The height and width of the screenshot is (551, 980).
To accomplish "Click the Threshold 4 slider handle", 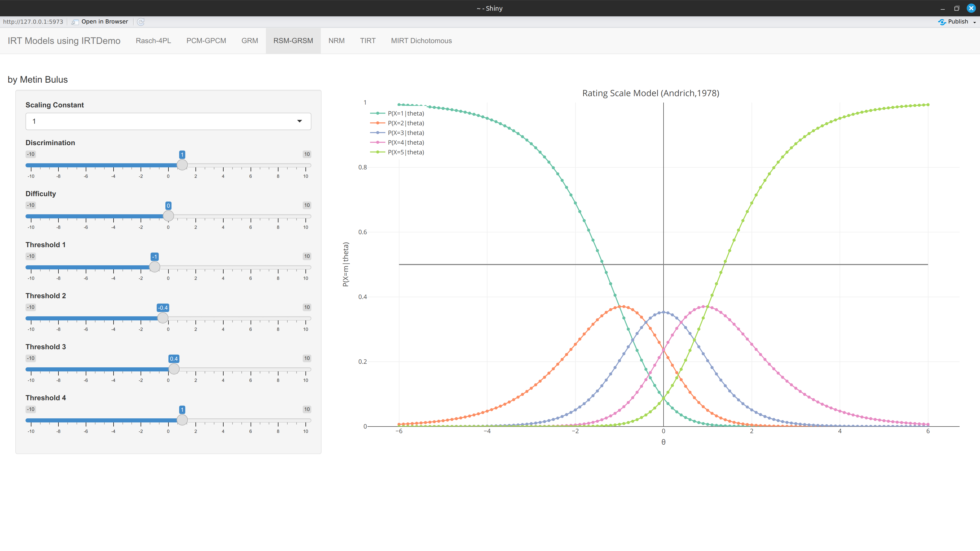I will pos(182,420).
